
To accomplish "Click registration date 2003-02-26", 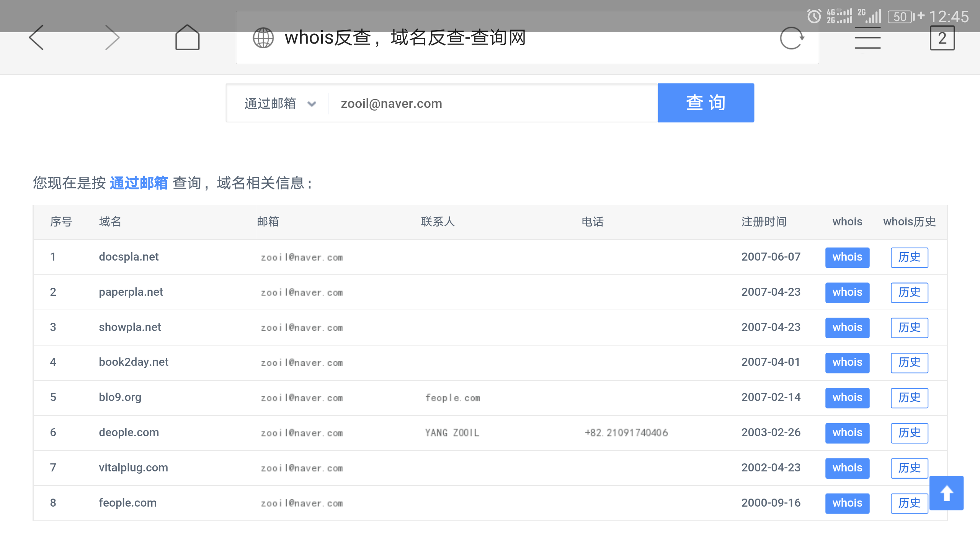I will pos(771,432).
